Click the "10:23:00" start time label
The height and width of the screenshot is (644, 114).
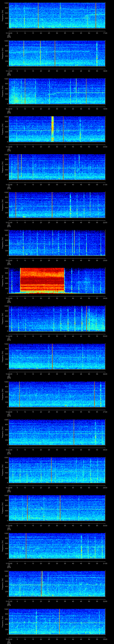pyautogui.click(x=9, y=298)
